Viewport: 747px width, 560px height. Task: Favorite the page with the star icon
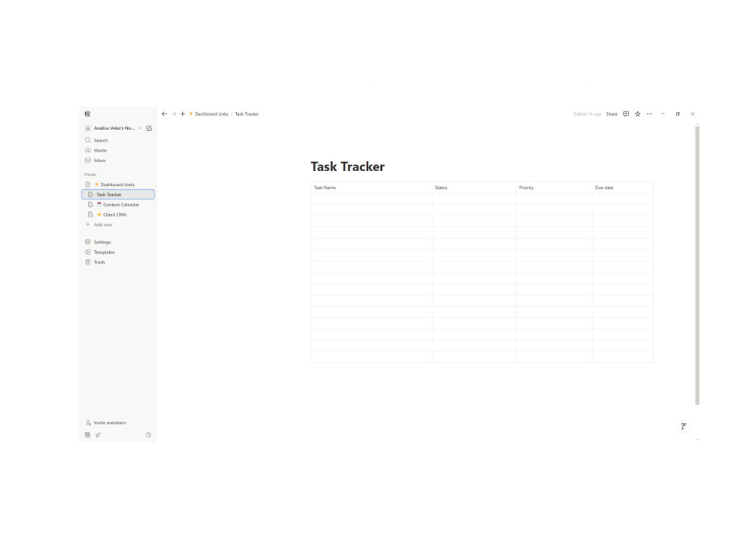tap(638, 114)
